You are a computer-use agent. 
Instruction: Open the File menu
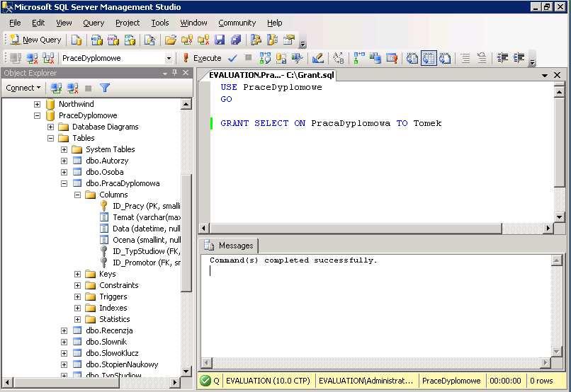pos(15,23)
